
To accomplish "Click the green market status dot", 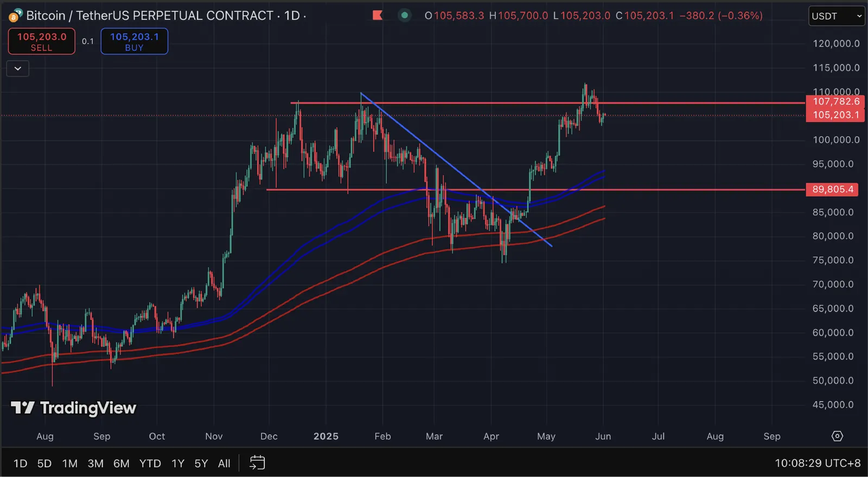I will (404, 15).
